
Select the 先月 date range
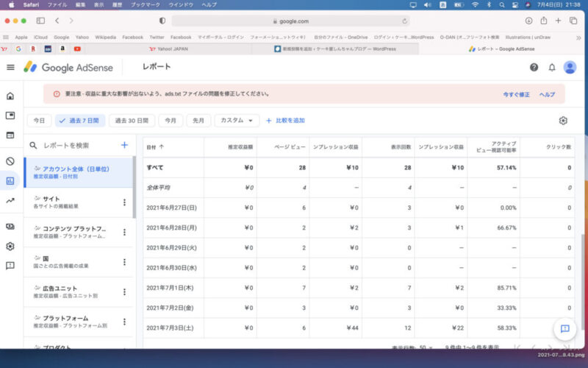(198, 121)
